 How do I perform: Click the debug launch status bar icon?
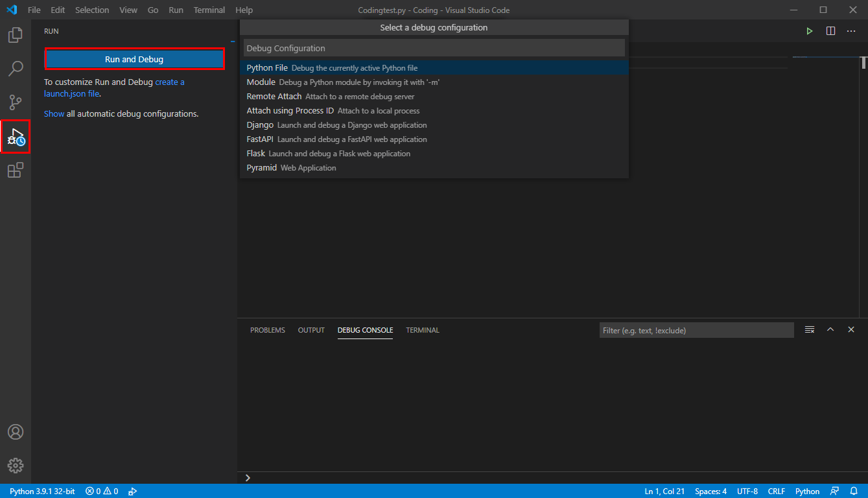point(132,492)
